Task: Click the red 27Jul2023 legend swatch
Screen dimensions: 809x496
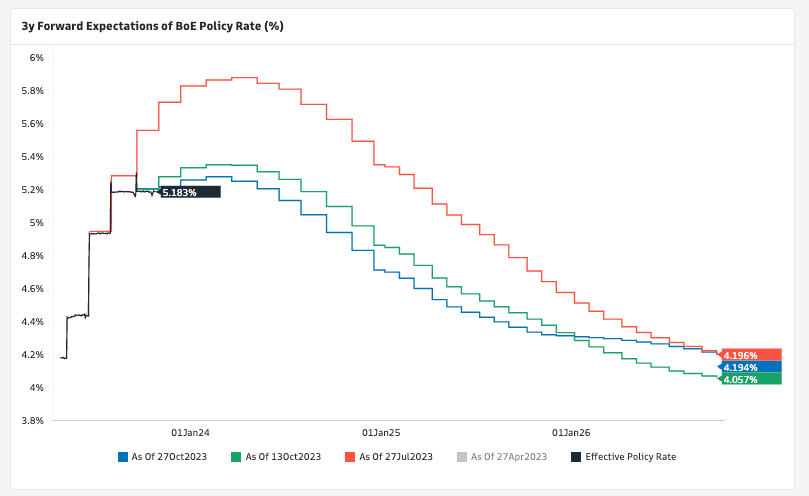Action: 349,457
